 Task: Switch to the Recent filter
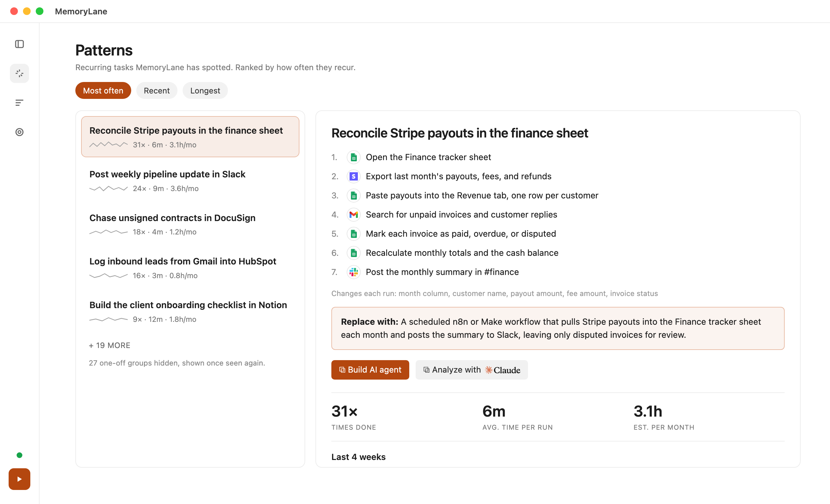(157, 91)
